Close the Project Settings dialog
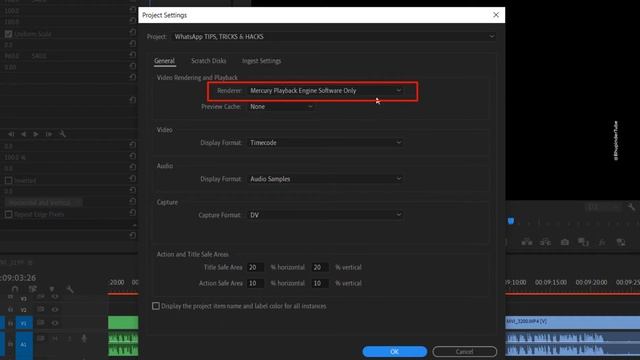This screenshot has width=640, height=360. point(496,15)
